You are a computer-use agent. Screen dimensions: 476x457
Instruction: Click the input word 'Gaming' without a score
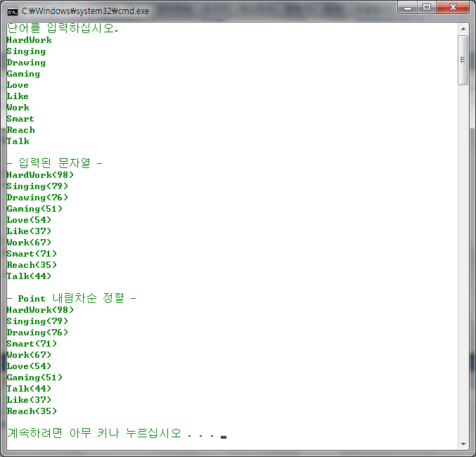coord(24,74)
